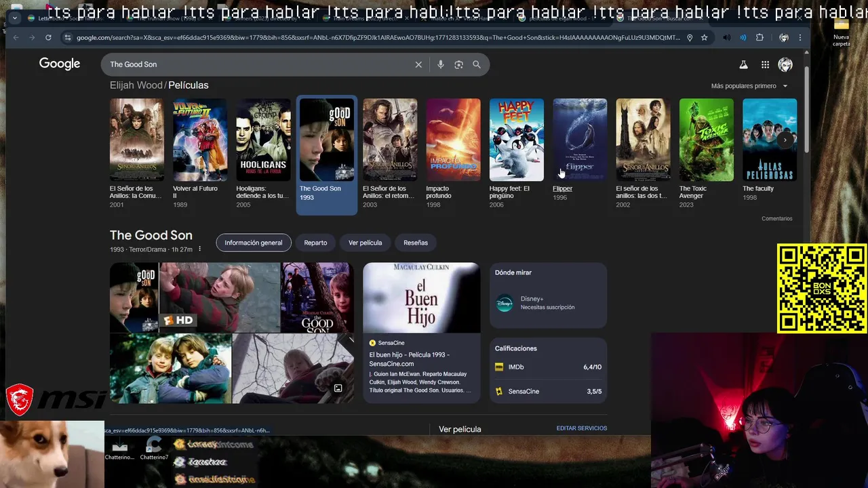Open Chrome extensions puzzle icon

759,37
